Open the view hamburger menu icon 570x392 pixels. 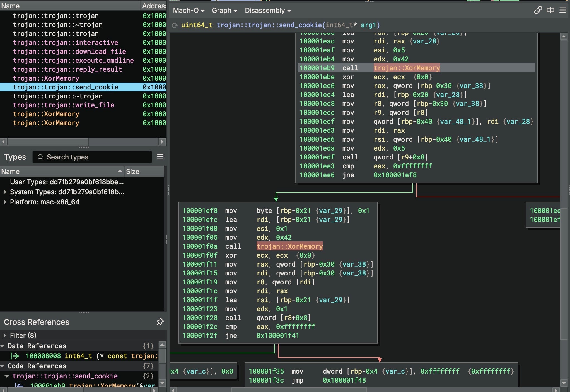pos(563,10)
